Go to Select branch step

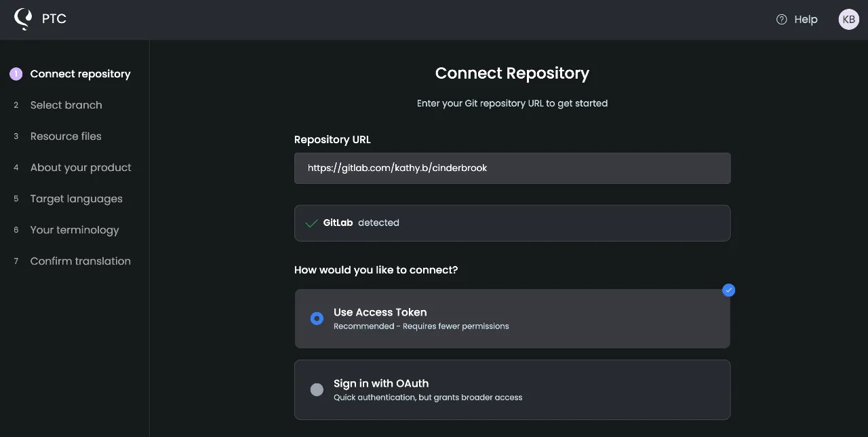pos(66,105)
